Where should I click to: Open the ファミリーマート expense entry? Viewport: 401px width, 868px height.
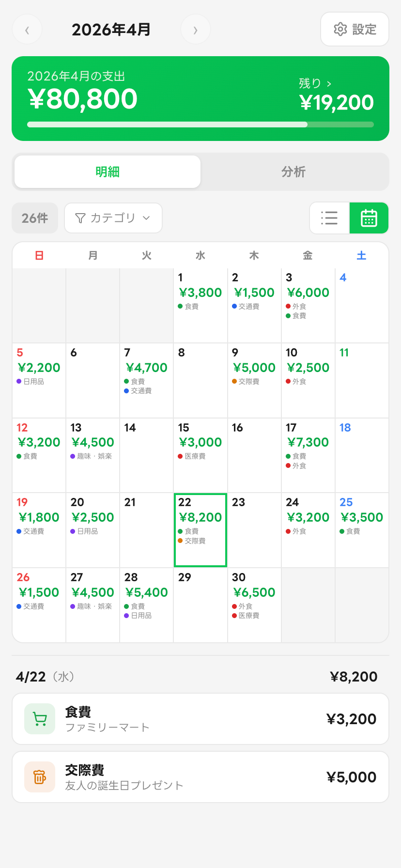[x=200, y=719]
